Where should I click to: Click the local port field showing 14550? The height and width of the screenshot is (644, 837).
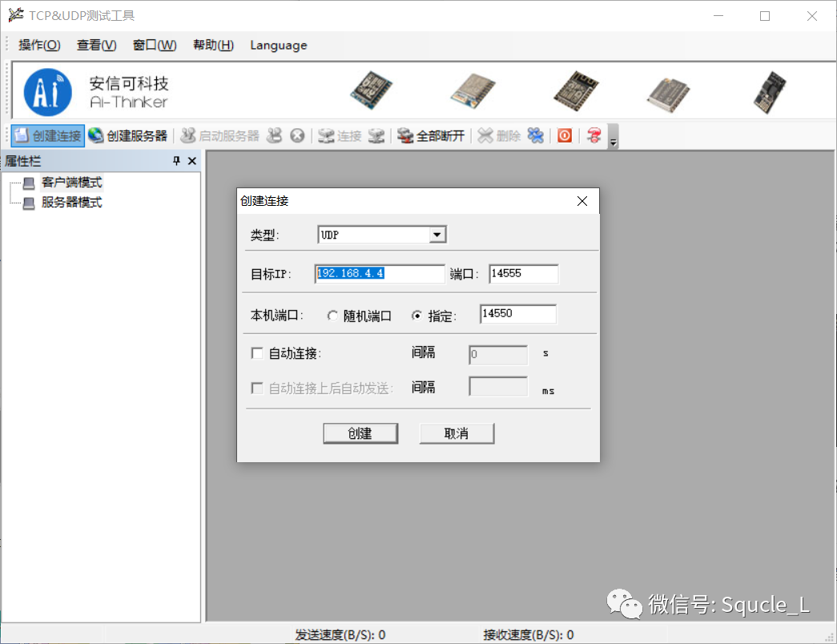point(517,314)
